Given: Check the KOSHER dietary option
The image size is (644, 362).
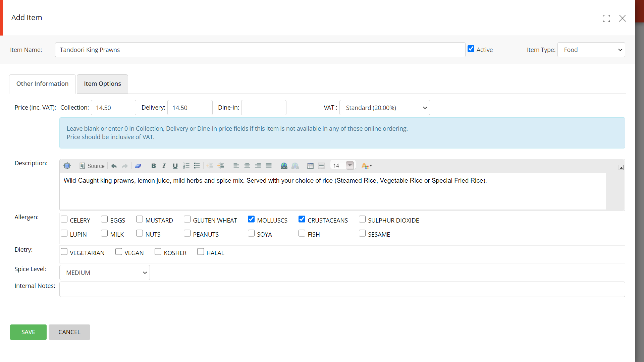Looking at the screenshot, I should tap(158, 252).
